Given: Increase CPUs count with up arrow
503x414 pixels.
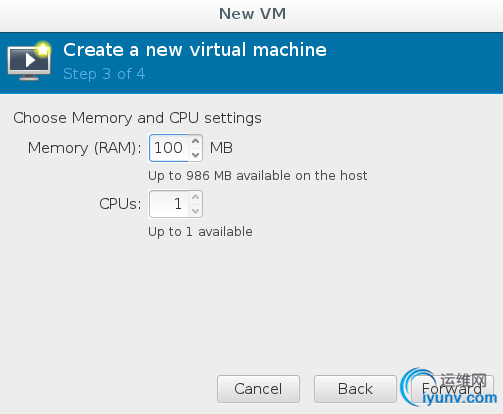Looking at the screenshot, I should (x=195, y=197).
